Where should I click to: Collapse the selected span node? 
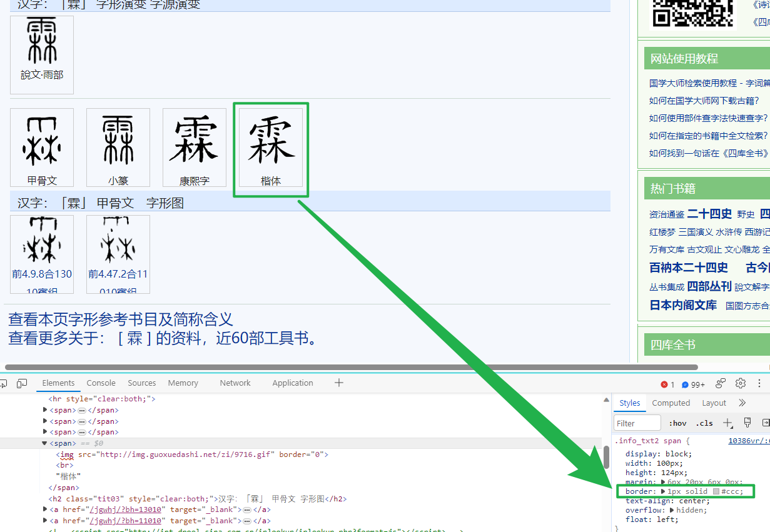click(45, 443)
